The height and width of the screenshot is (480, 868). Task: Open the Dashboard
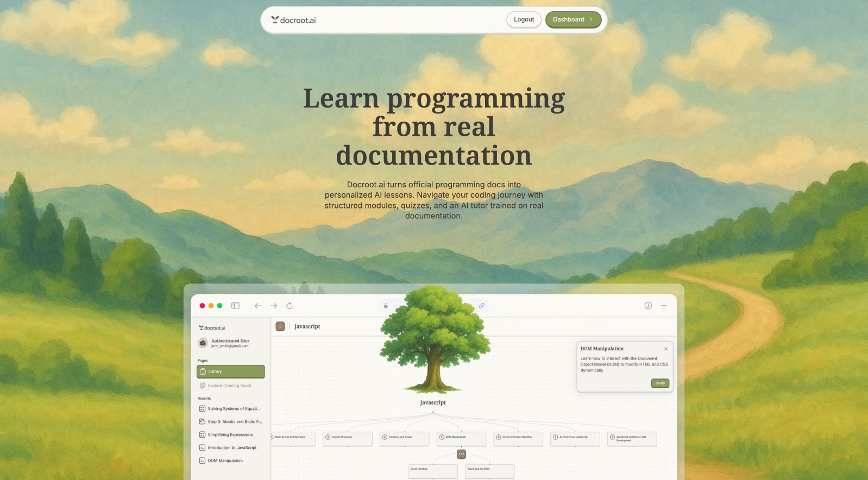[573, 20]
